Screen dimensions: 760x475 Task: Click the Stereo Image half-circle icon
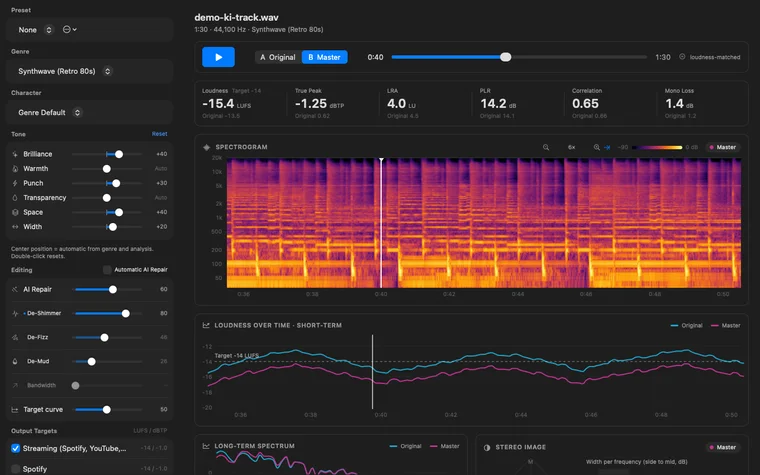[x=487, y=447]
